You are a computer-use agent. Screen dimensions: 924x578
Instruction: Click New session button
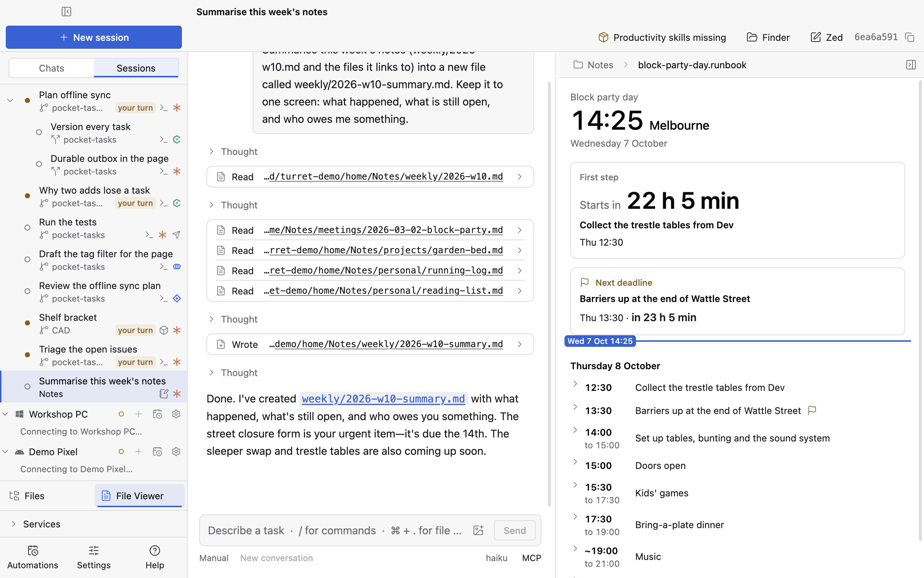coord(93,37)
